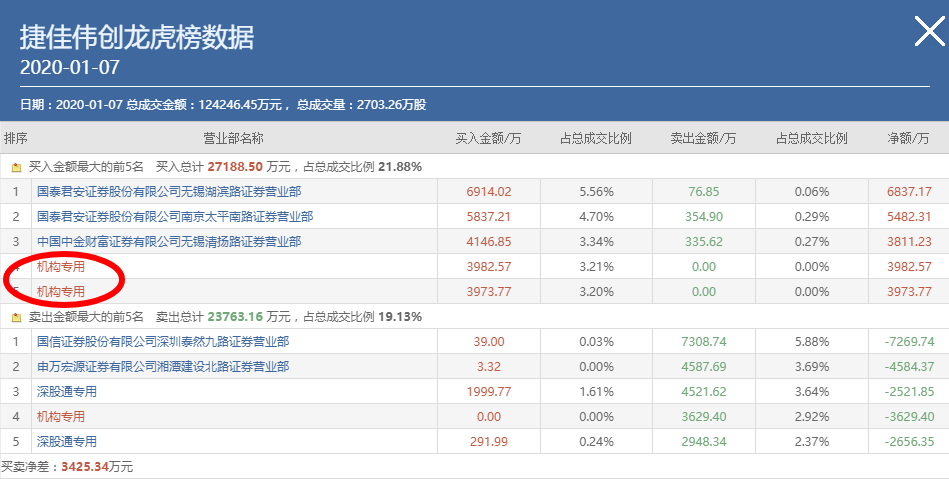Click 机构专用 with sell amount 3629.40

61,416
